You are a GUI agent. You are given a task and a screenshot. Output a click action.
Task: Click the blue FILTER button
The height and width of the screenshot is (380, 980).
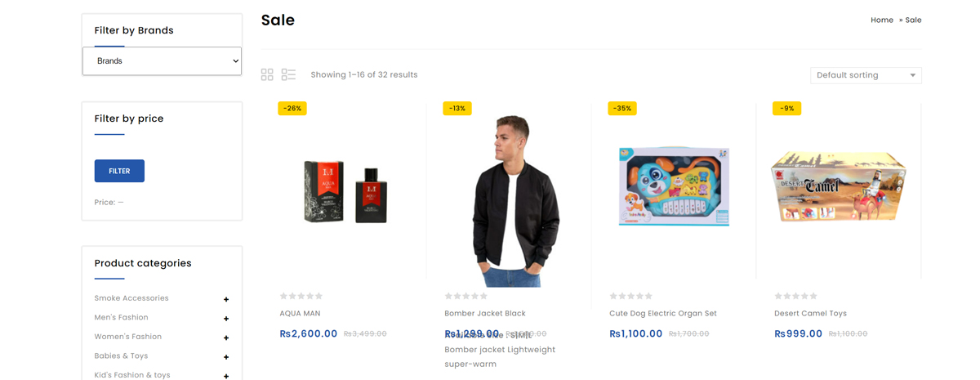(x=119, y=171)
